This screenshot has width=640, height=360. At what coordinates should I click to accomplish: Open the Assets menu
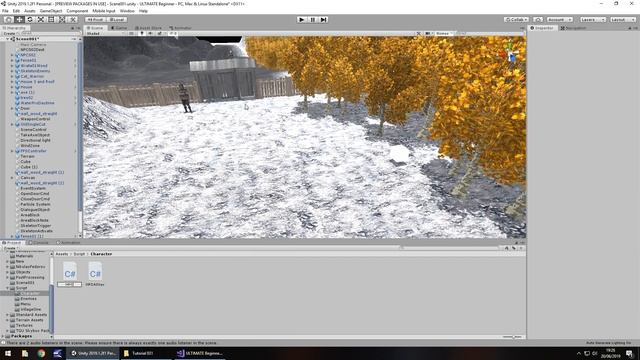29,11
